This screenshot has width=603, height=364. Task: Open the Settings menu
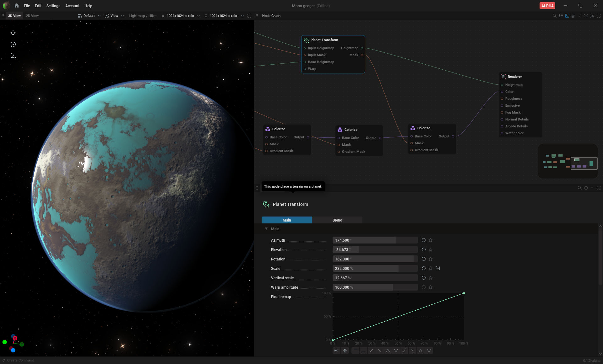[x=53, y=6]
